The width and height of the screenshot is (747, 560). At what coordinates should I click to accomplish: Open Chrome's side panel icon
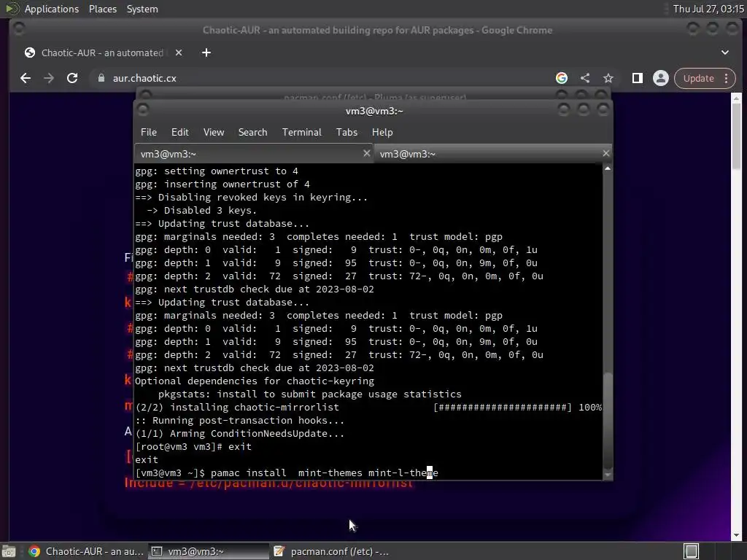click(x=638, y=78)
